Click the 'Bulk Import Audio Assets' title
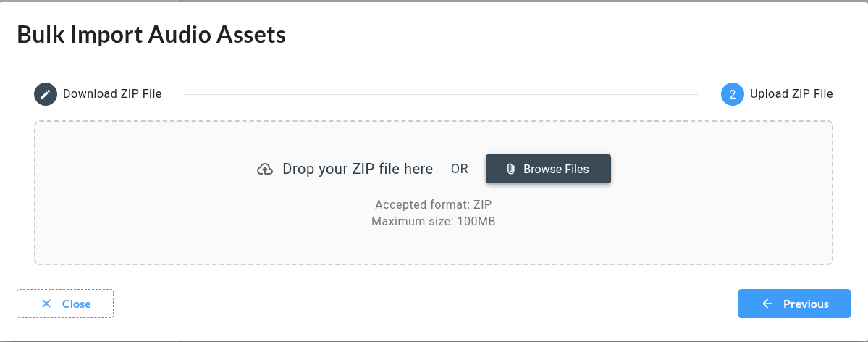 [x=151, y=34]
